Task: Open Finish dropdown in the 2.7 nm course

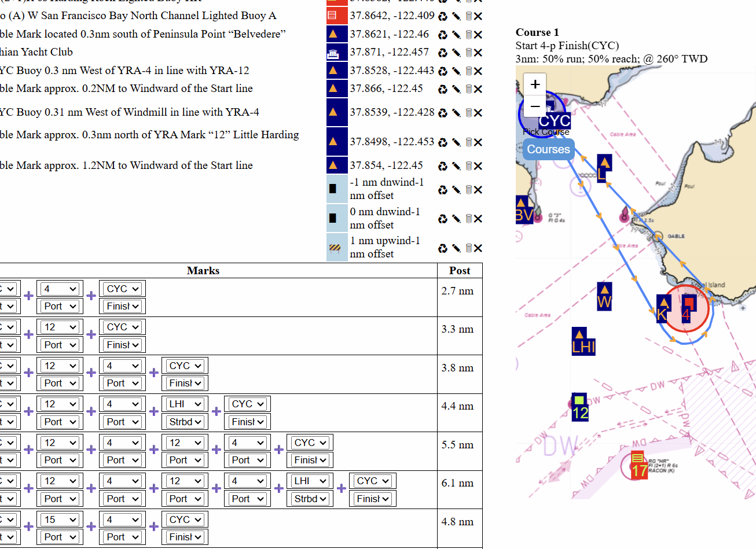Action: click(x=122, y=306)
